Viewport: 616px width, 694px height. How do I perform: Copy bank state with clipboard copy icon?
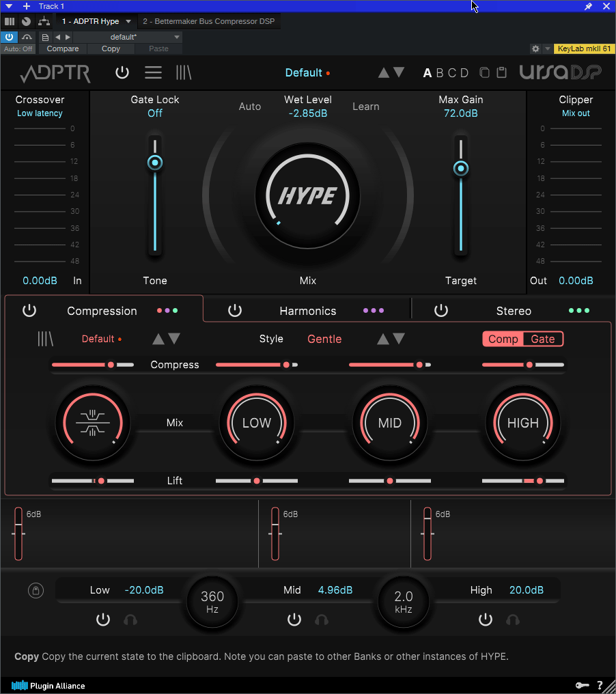point(485,72)
